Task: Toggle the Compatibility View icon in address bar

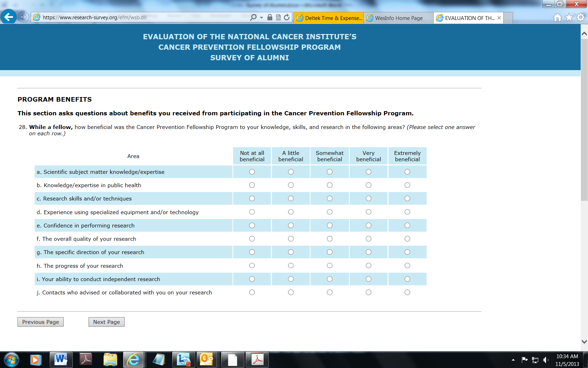Action: 278,18
